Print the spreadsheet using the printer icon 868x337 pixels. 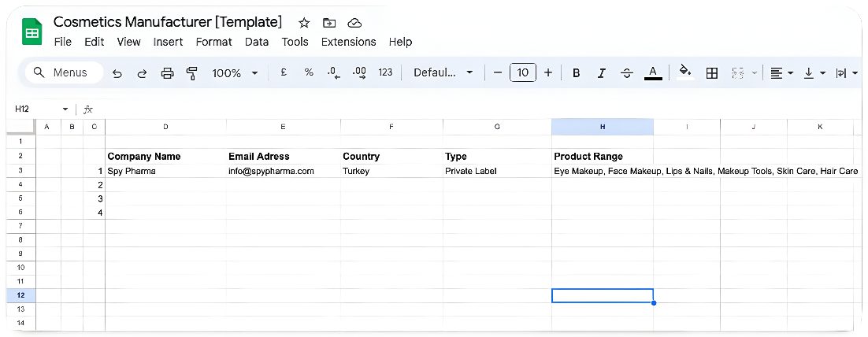pos(167,73)
